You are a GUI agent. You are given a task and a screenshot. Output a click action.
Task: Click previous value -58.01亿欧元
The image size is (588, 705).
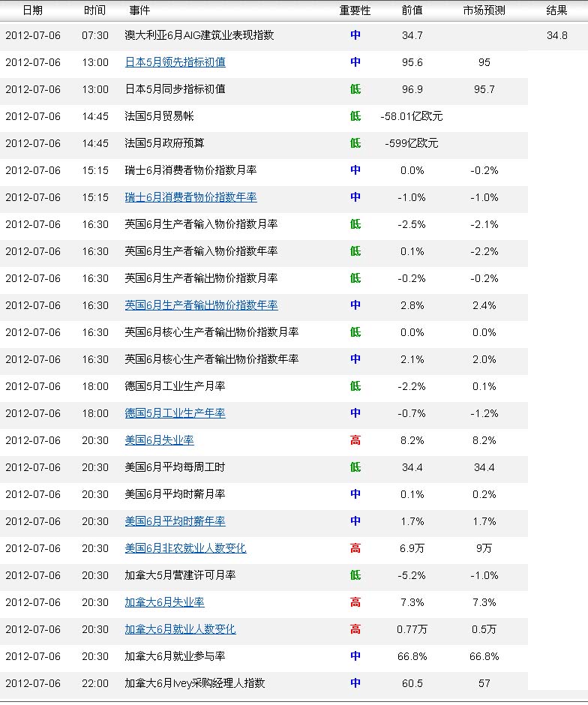coord(412,116)
